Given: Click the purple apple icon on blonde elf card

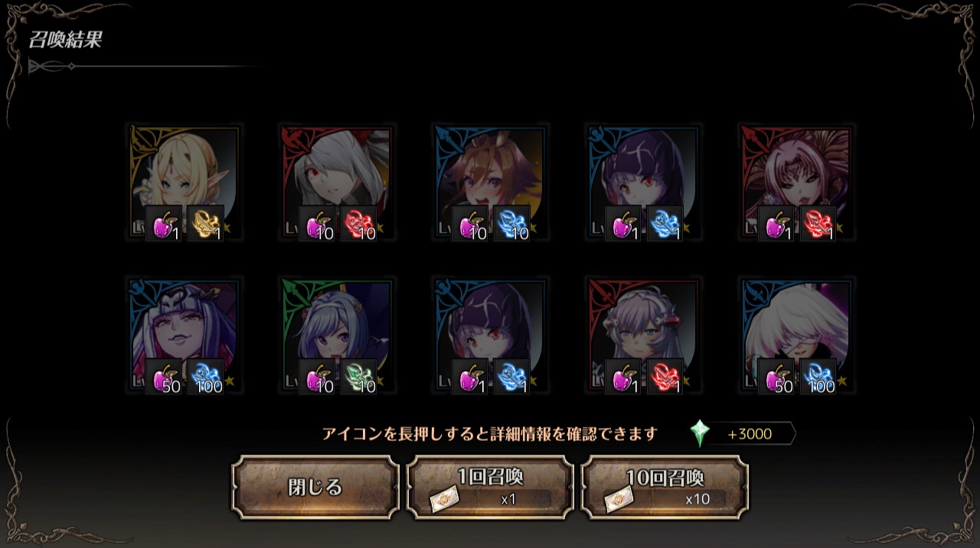Looking at the screenshot, I should [x=164, y=223].
